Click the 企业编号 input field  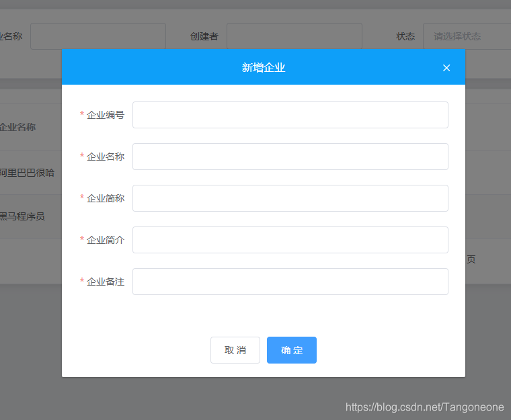[290, 115]
